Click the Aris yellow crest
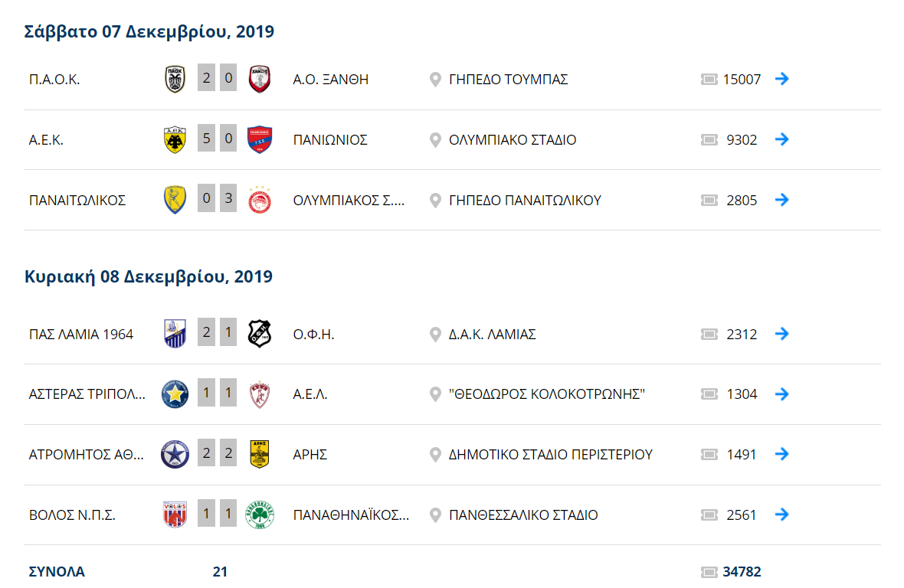The width and height of the screenshot is (904, 588). click(260, 454)
